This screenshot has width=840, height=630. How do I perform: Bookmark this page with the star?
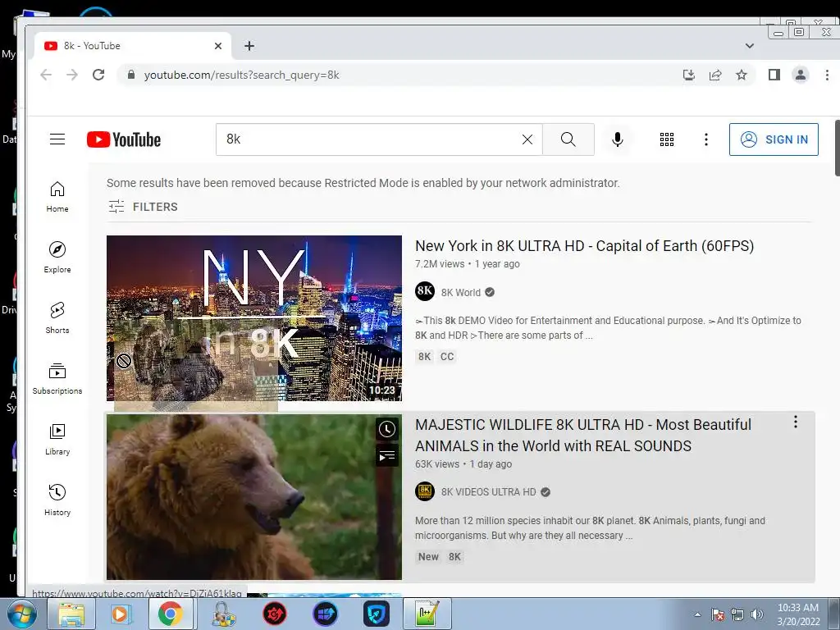pyautogui.click(x=742, y=75)
